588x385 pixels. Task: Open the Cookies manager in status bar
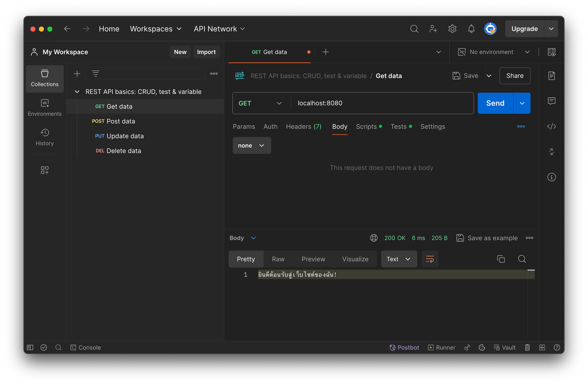482,347
